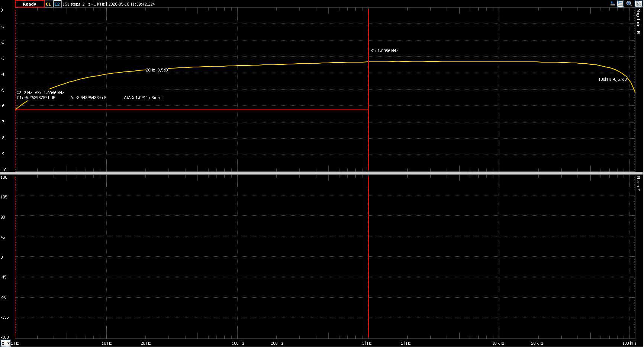Click the 10 kHz frequency axis label
The width and height of the screenshot is (644, 347).
(x=498, y=343)
